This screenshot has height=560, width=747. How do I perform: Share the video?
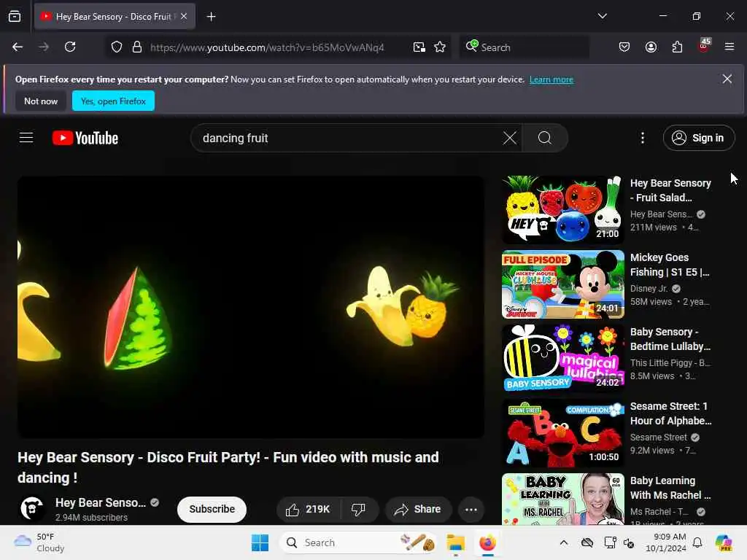[417, 510]
